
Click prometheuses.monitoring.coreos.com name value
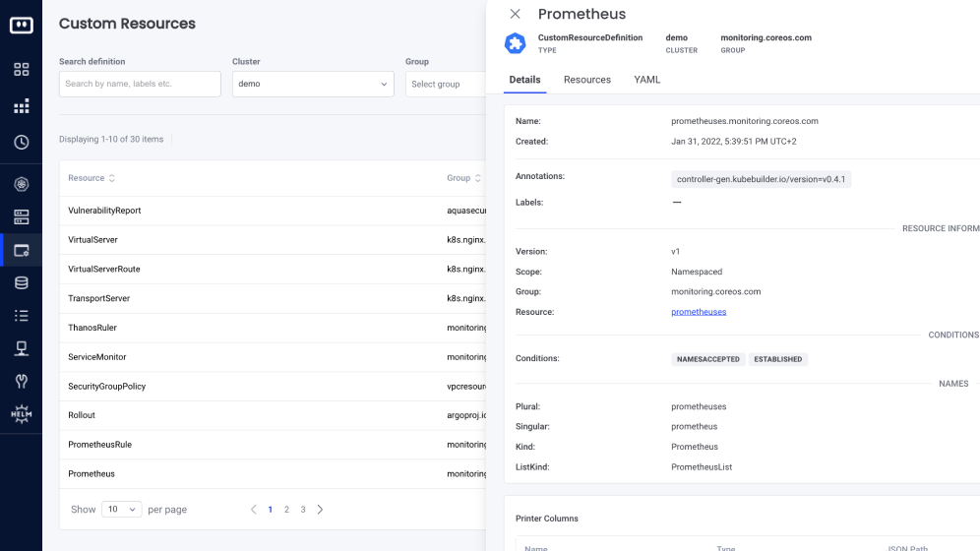(745, 121)
